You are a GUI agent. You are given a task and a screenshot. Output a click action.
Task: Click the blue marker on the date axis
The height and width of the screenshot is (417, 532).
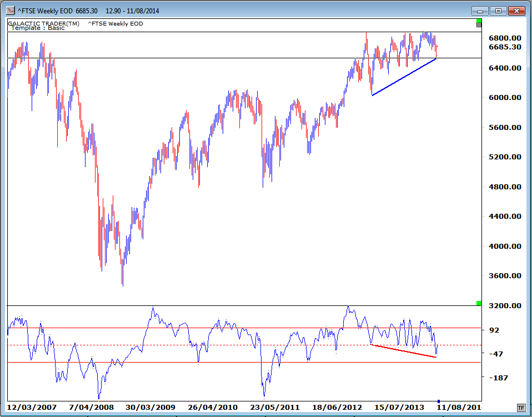click(x=438, y=402)
